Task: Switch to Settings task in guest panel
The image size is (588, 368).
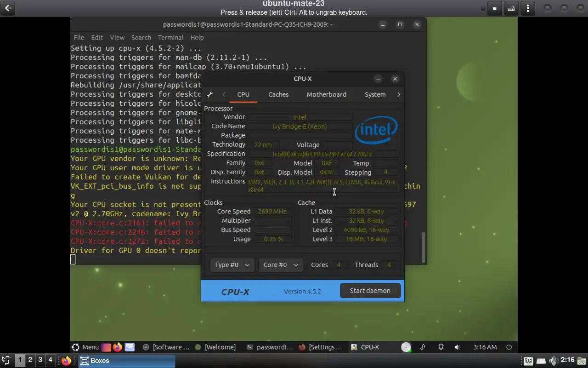Action: point(320,347)
